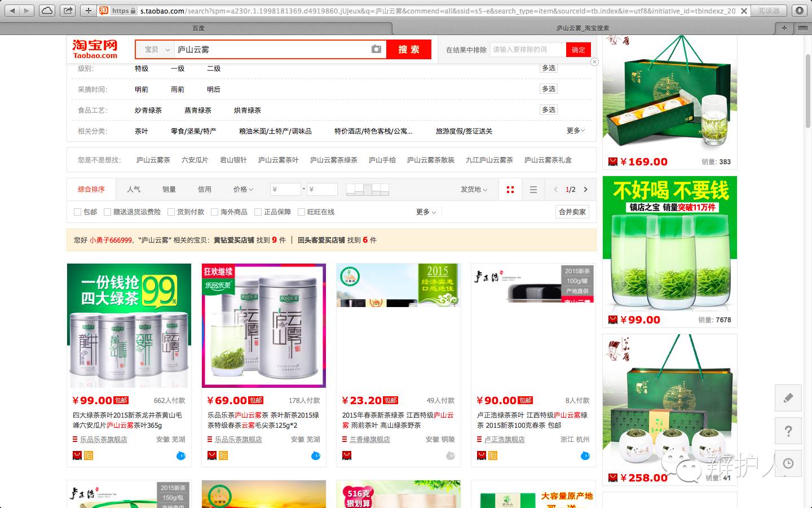Click the plus add-bookmark button
Image resolution: width=812 pixels, height=508 pixels.
tap(89, 11)
